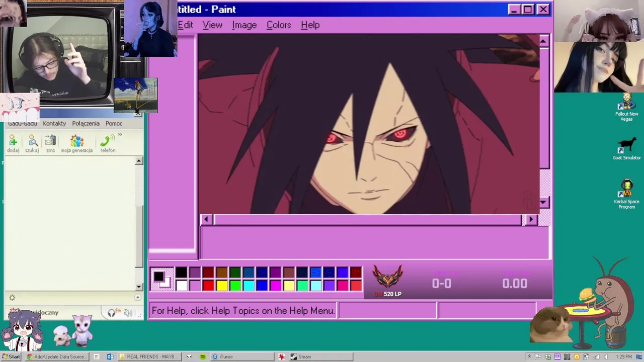Click Gadu-Gadu contact list scroll up arrow
The height and width of the screenshot is (362, 644).
(x=139, y=161)
